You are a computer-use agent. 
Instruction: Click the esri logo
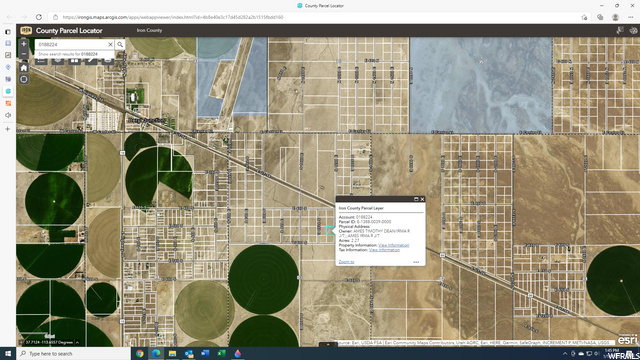pos(627,339)
